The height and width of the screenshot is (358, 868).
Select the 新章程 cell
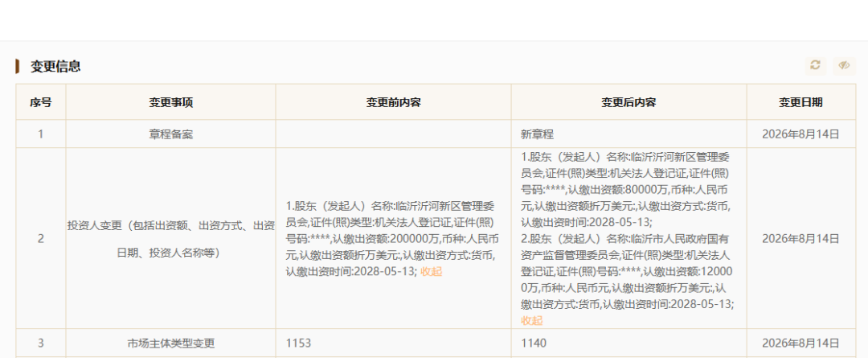click(x=628, y=134)
